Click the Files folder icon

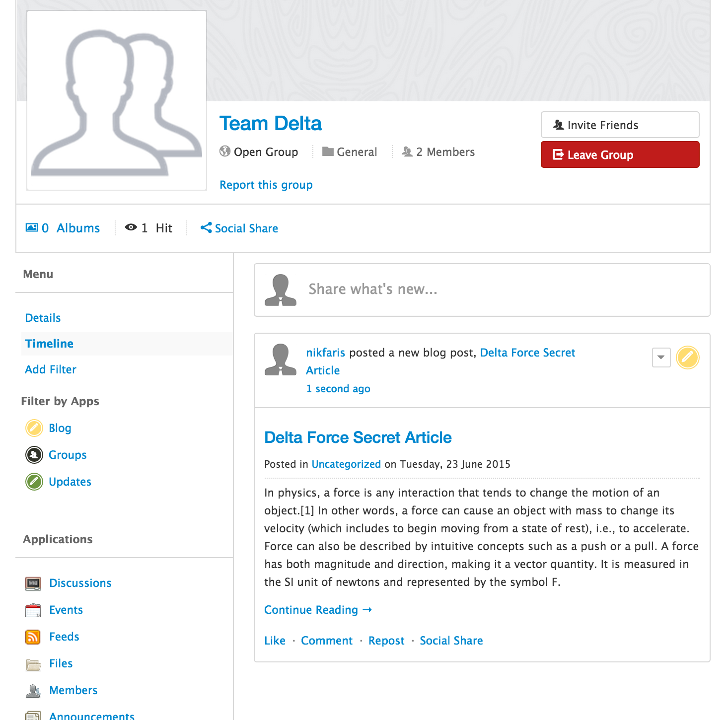click(x=33, y=664)
